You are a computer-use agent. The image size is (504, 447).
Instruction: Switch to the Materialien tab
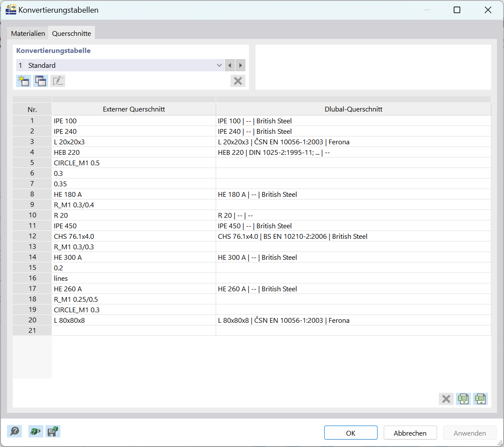tap(28, 33)
